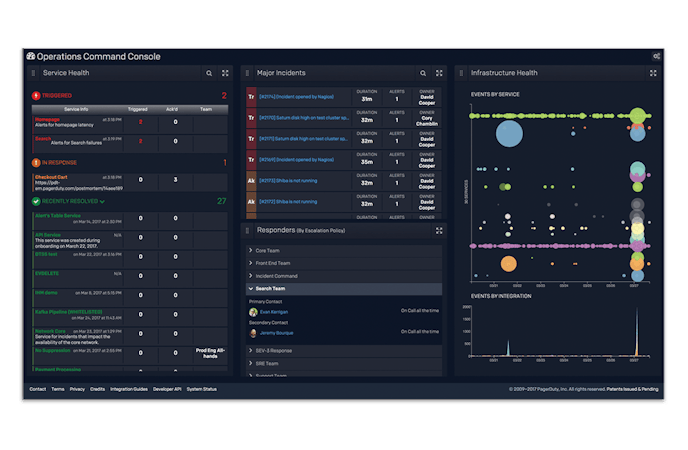This screenshot has width=688, height=450.
Task: Click the orange In Response status icon
Action: click(36, 163)
